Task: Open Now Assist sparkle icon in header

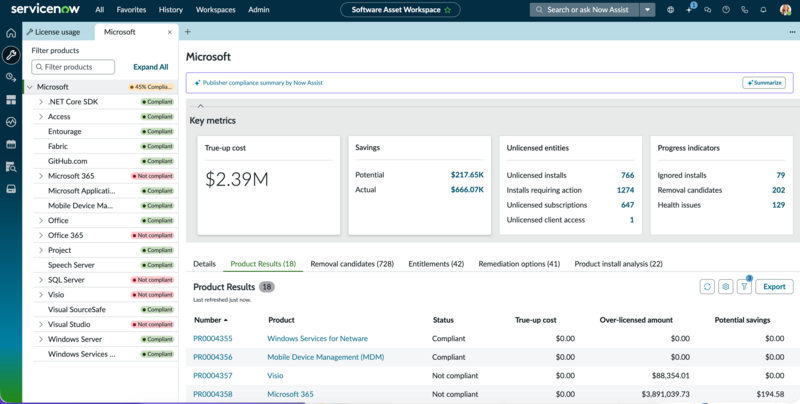Action: click(689, 10)
